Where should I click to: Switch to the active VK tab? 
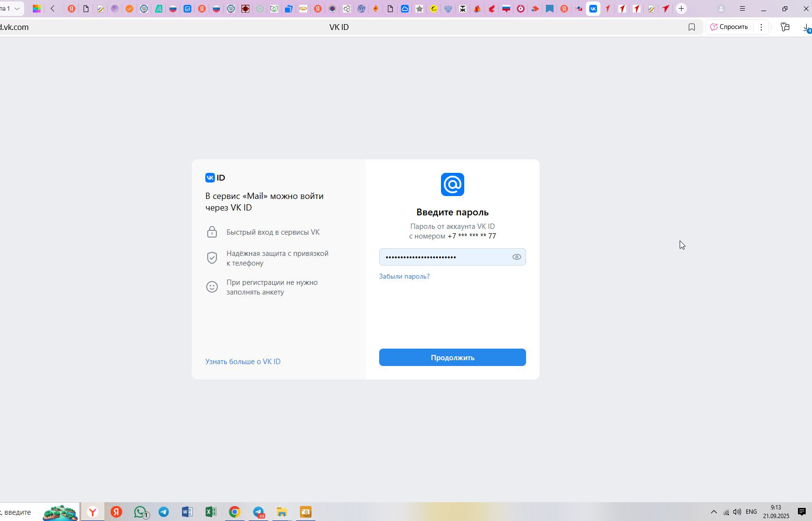593,9
